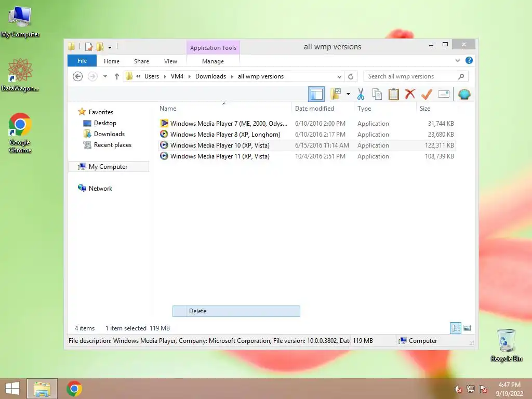Open the recent locations dropdown arrow
The image size is (532, 399).
pyautogui.click(x=105, y=76)
